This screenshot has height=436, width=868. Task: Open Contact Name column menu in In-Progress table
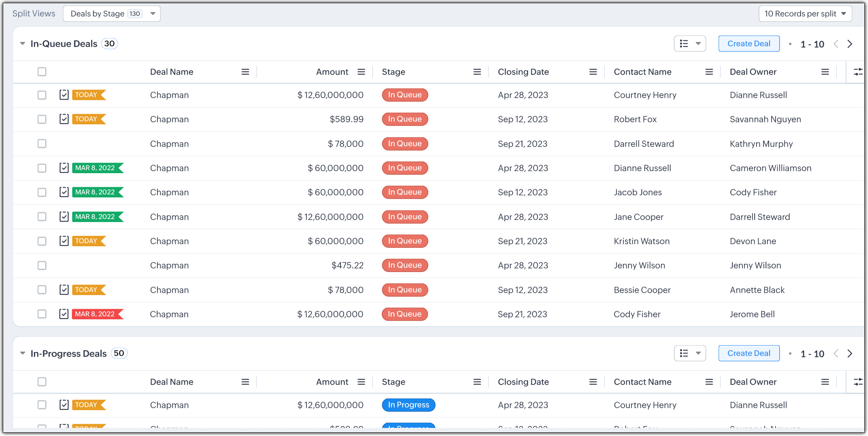[709, 382]
